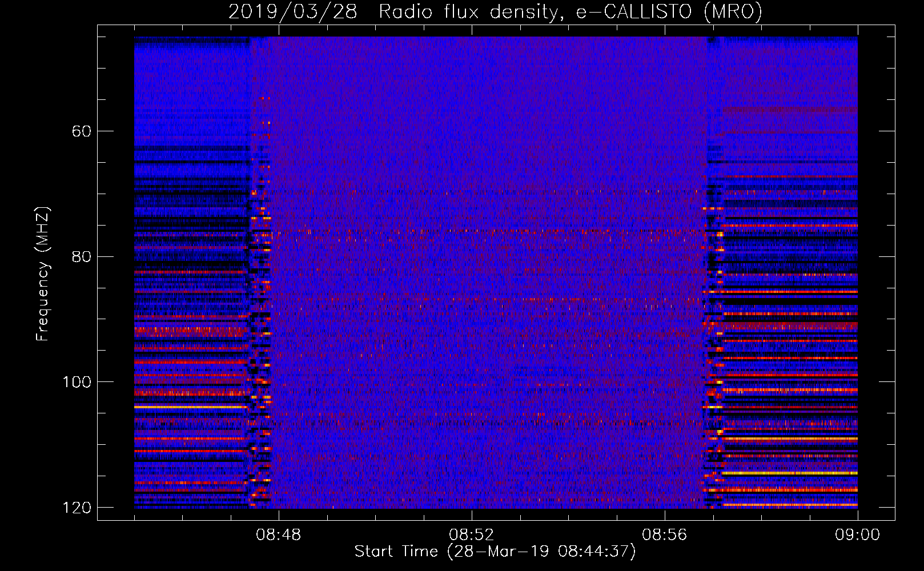Click the 08:48 time tick label
The height and width of the screenshot is (571, 924).
click(x=279, y=535)
